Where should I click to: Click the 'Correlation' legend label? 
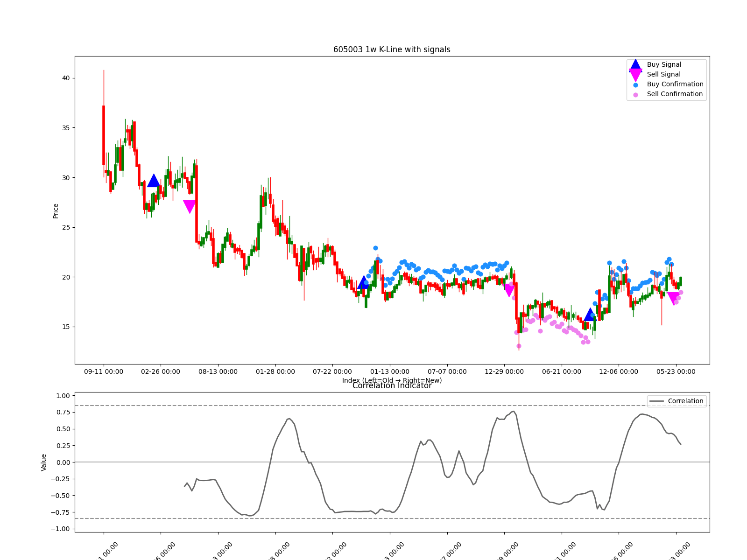685,401
